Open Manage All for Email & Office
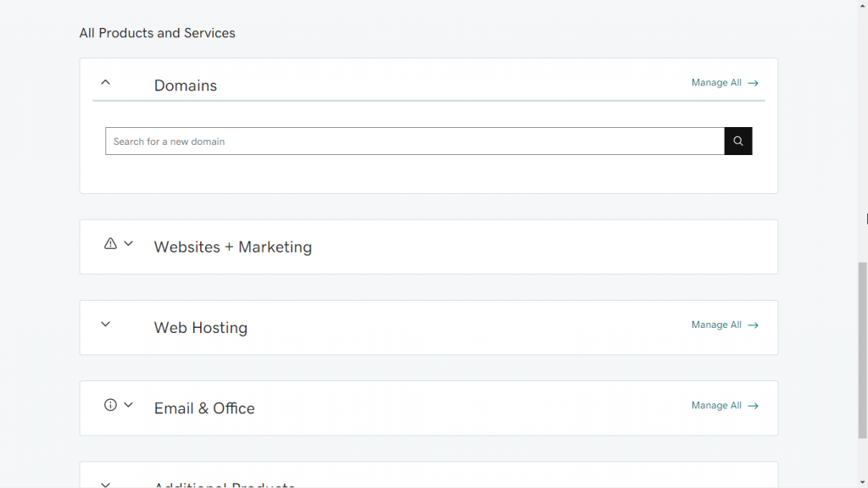The height and width of the screenshot is (488, 868). pyautogui.click(x=715, y=405)
